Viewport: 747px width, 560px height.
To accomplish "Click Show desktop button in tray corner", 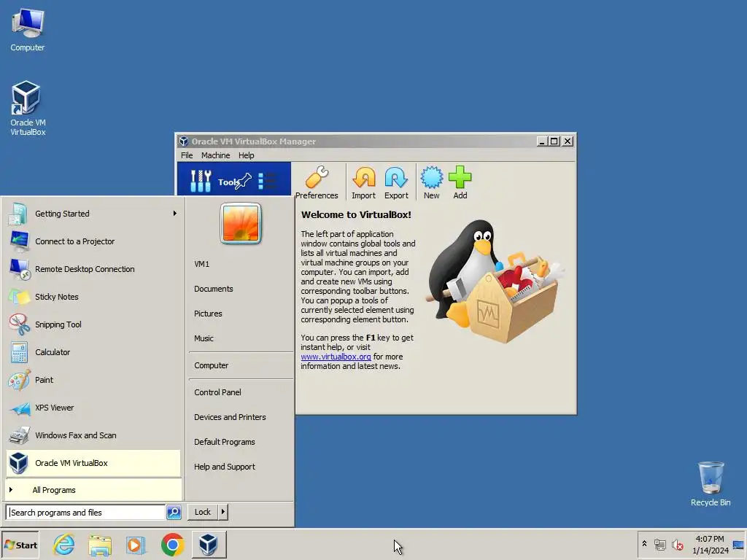I will pyautogui.click(x=739, y=545).
